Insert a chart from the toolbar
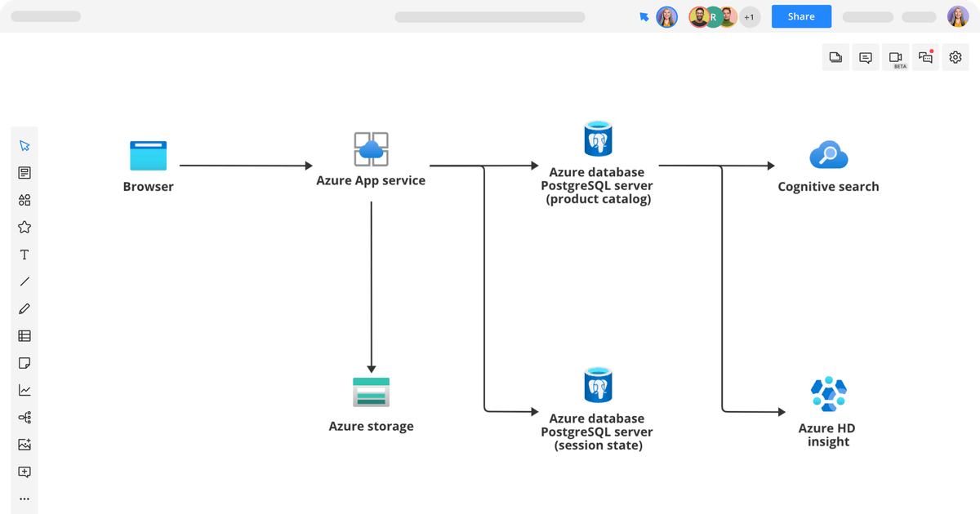This screenshot has width=980, height=514. pos(24,390)
